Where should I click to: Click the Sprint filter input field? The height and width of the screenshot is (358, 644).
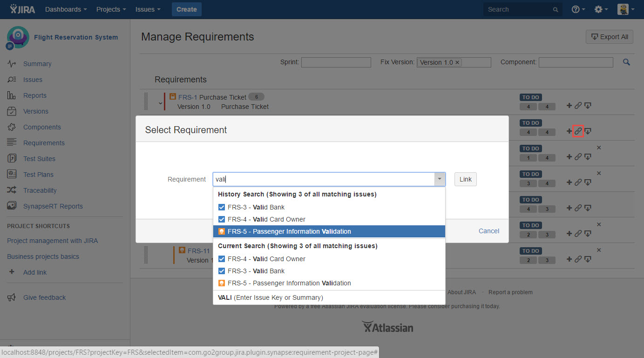click(336, 62)
